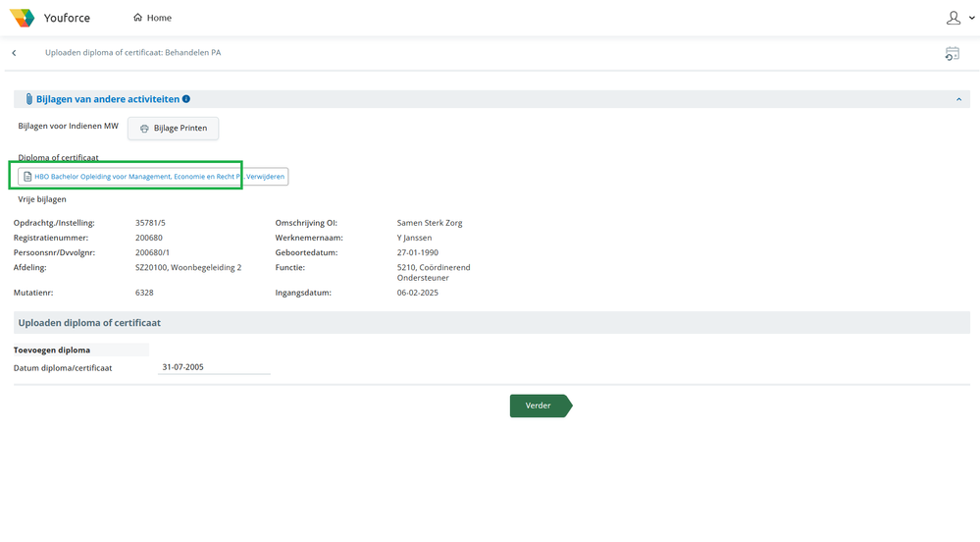Click the Datum diploma/certificaat date field

point(214,367)
